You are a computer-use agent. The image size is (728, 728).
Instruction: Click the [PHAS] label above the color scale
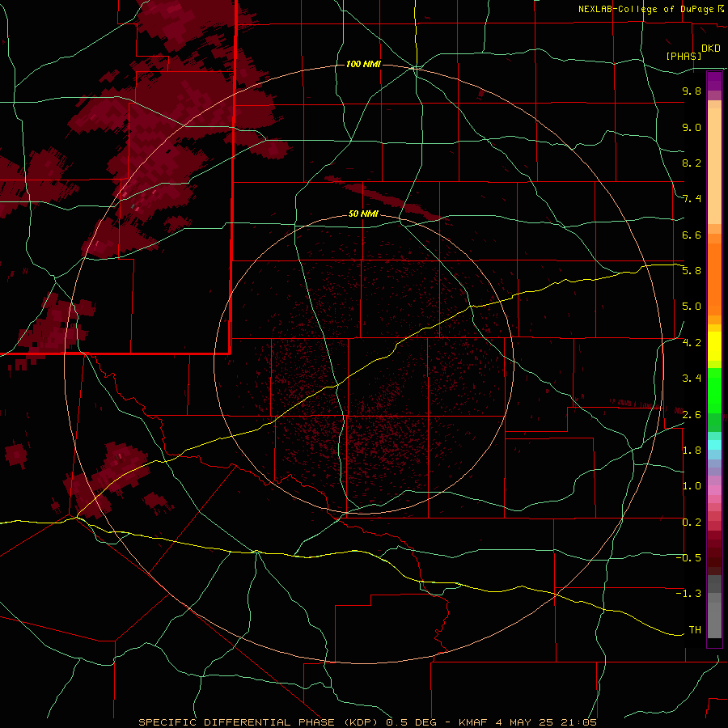pos(684,56)
